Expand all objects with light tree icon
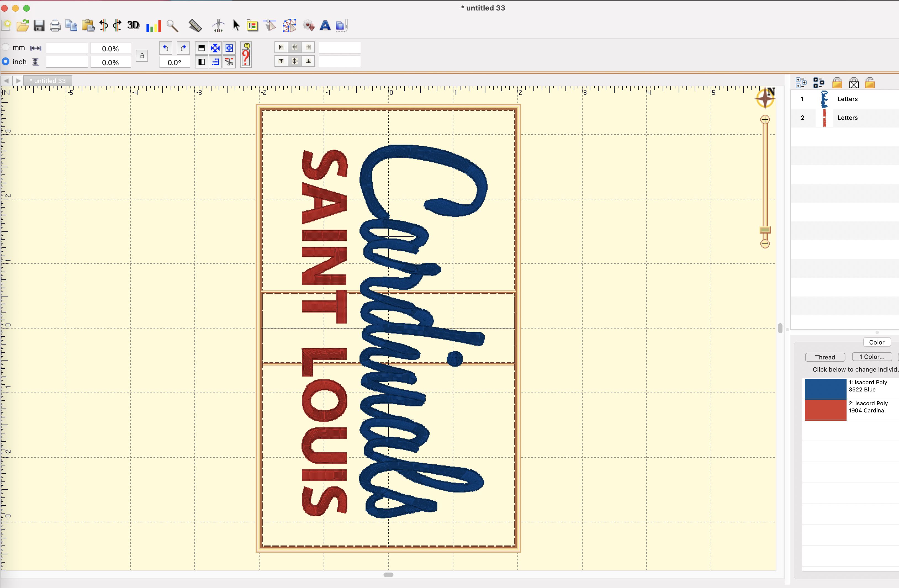Image resolution: width=899 pixels, height=588 pixels. (x=801, y=83)
